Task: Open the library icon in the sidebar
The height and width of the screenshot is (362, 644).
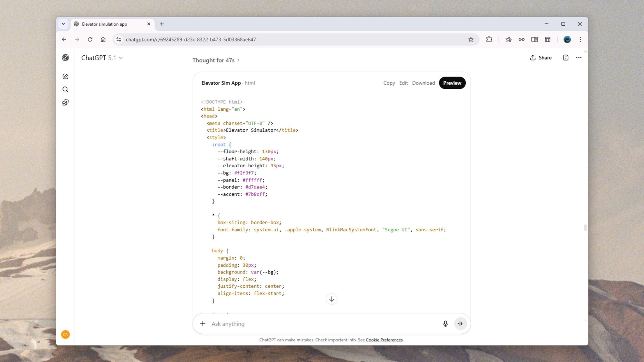Action: click(65, 102)
